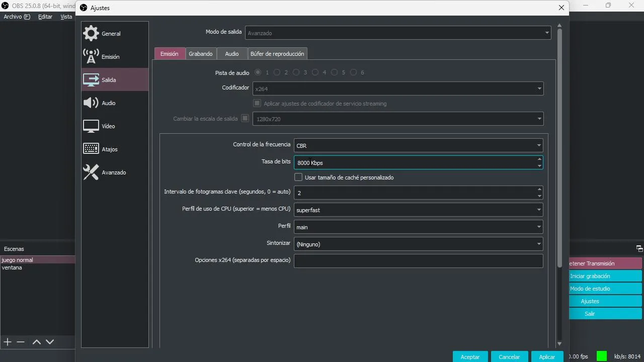644x362 pixels.
Task: Decrease Tasa de bits with down arrow
Action: 539,166
